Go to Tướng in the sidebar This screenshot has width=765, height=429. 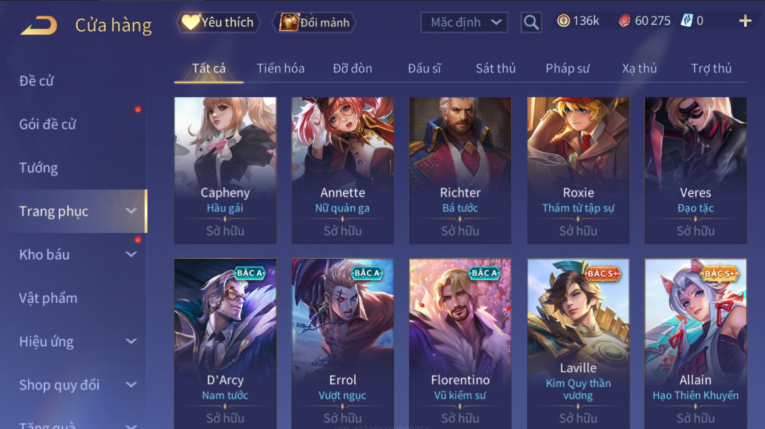click(x=38, y=168)
